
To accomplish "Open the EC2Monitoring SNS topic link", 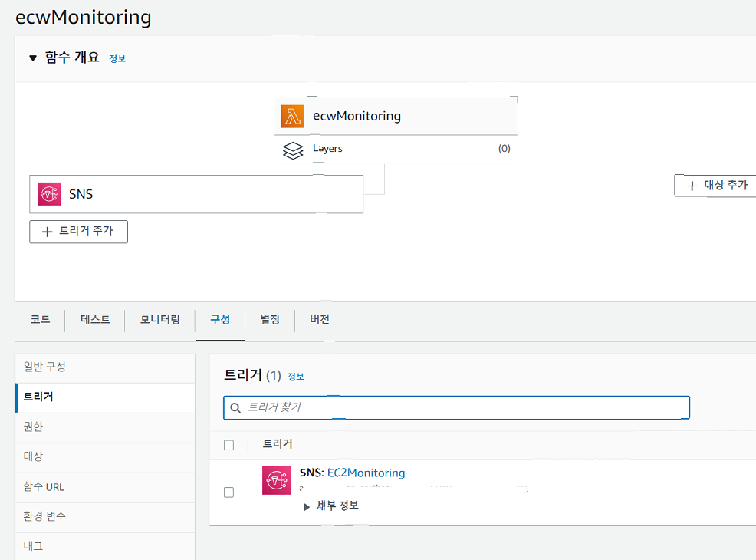I will (x=366, y=473).
